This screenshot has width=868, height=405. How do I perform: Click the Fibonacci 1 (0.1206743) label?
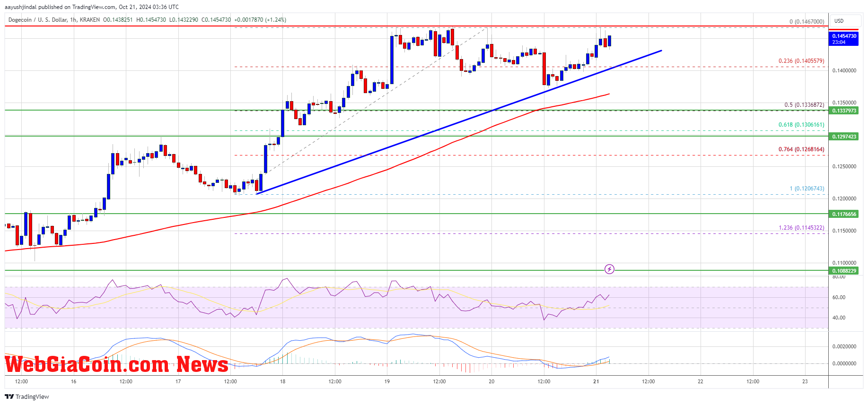point(807,189)
